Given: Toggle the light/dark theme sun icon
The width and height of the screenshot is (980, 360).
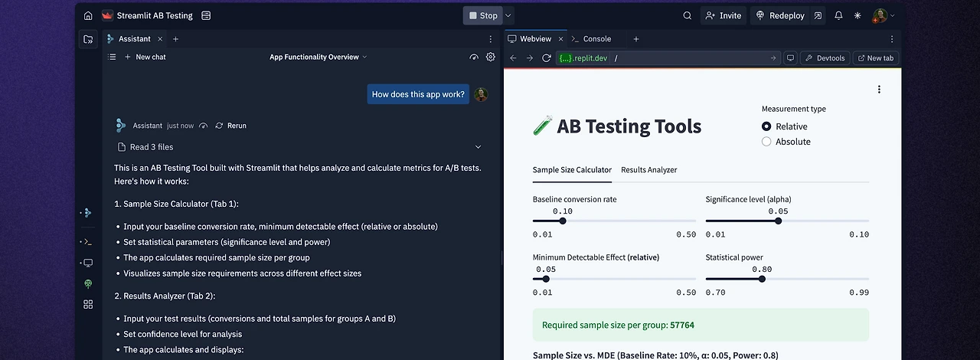Looking at the screenshot, I should [857, 15].
